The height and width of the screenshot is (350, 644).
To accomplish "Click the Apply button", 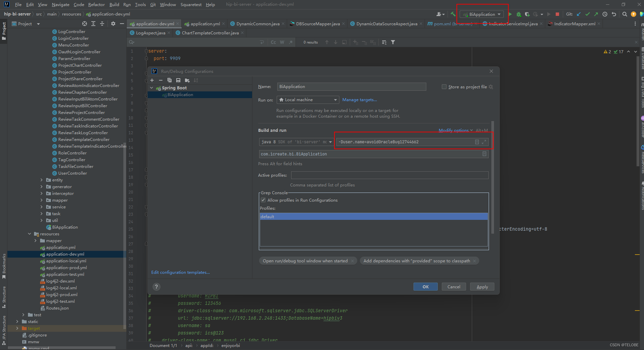I will (482, 287).
